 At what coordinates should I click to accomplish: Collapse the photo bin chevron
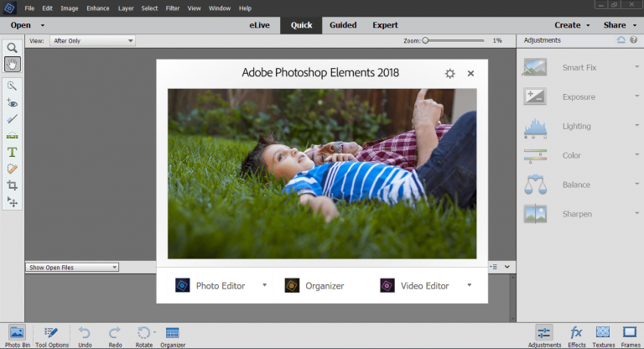pos(507,267)
